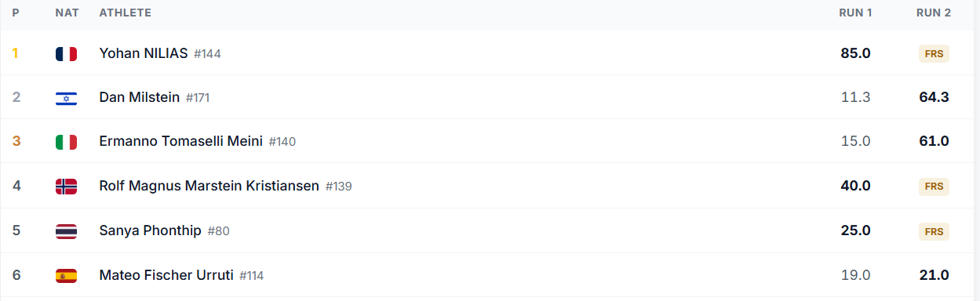Image resolution: width=980 pixels, height=301 pixels.
Task: Open Mateo Fischer Urruti's profile
Action: 166,275
